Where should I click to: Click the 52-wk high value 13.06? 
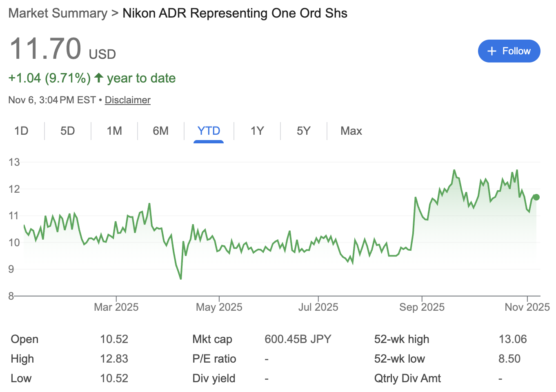512,339
